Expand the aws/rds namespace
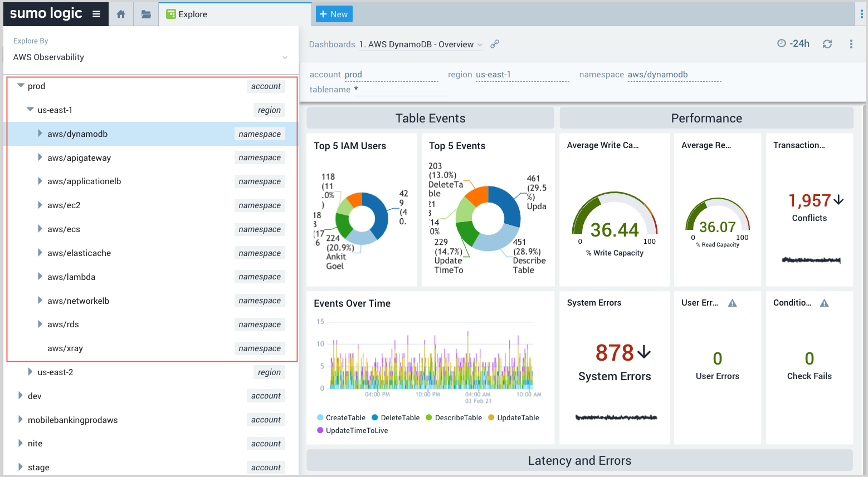The height and width of the screenshot is (477, 868). [40, 324]
